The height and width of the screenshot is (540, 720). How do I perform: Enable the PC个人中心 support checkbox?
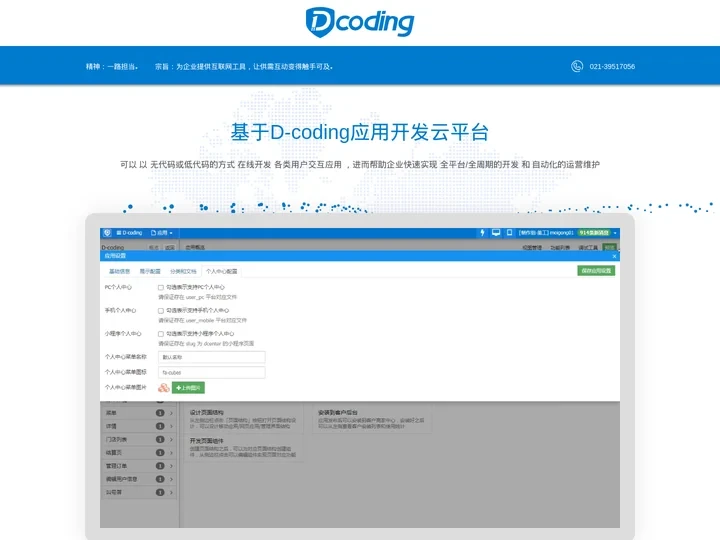click(161, 287)
